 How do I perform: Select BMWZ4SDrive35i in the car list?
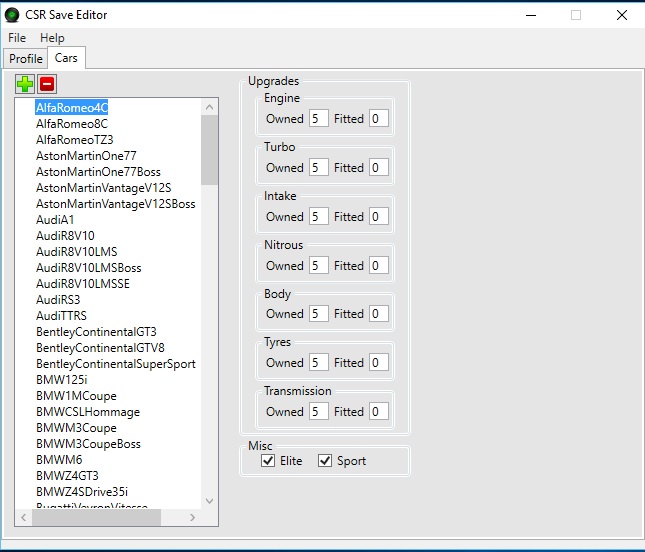(x=82, y=492)
